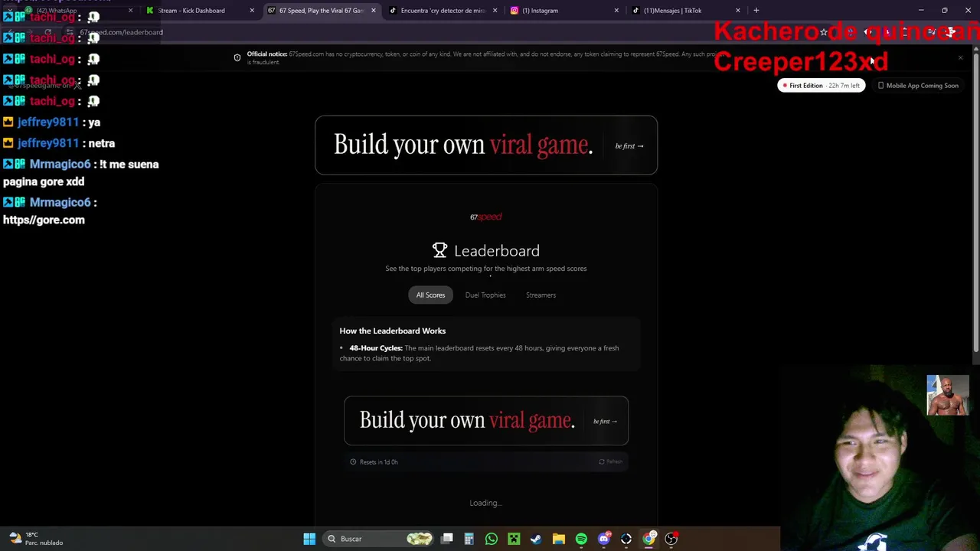This screenshot has height=551, width=980.
Task: Click the small overlay image thumbnail
Action: (x=948, y=395)
